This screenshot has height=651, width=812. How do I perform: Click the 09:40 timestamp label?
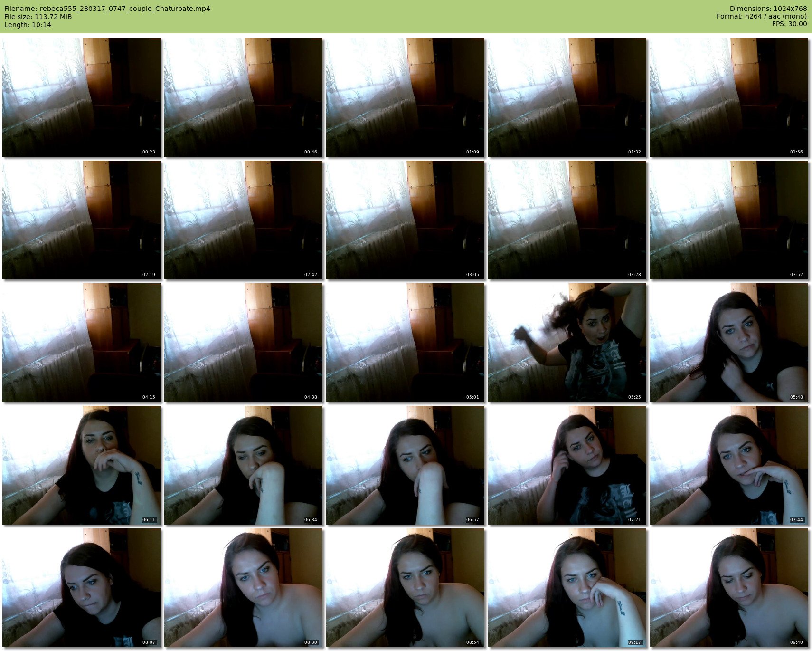pyautogui.click(x=796, y=642)
